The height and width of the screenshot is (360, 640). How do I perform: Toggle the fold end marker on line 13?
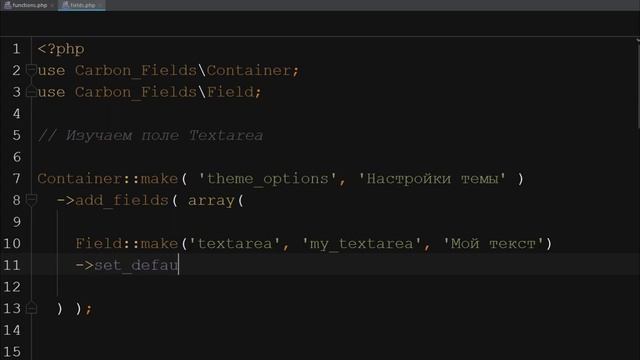pyautogui.click(x=31, y=308)
